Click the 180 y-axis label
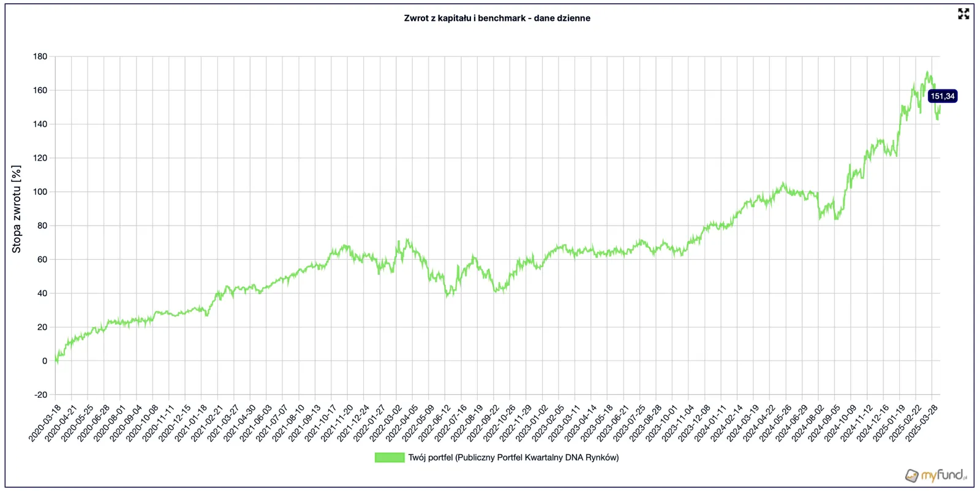 pos(40,56)
